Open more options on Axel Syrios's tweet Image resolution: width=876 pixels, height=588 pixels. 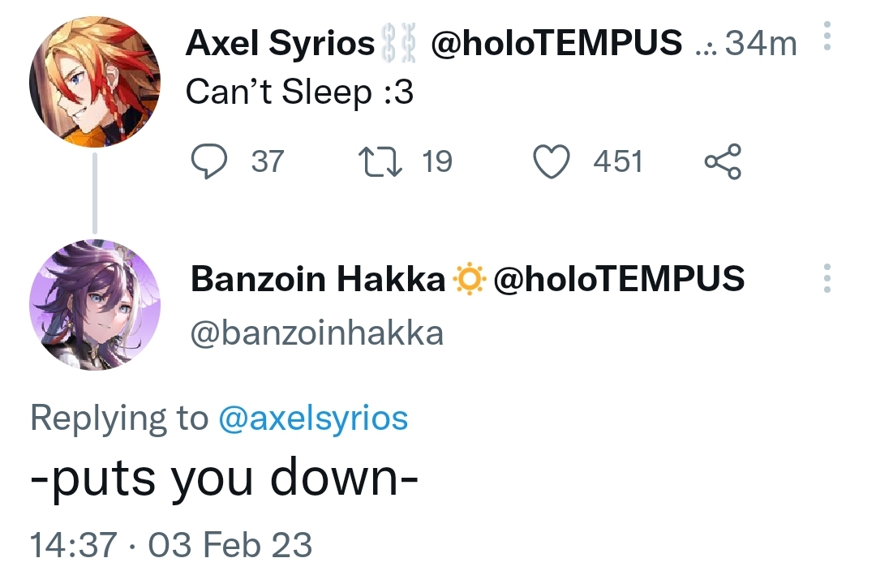[827, 37]
